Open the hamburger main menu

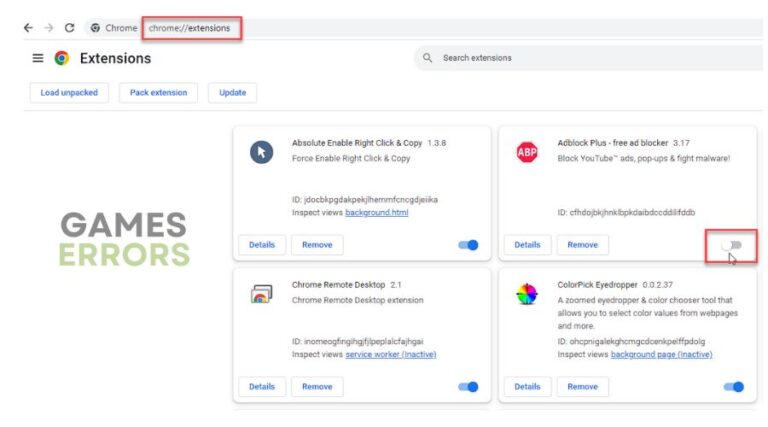click(x=38, y=58)
